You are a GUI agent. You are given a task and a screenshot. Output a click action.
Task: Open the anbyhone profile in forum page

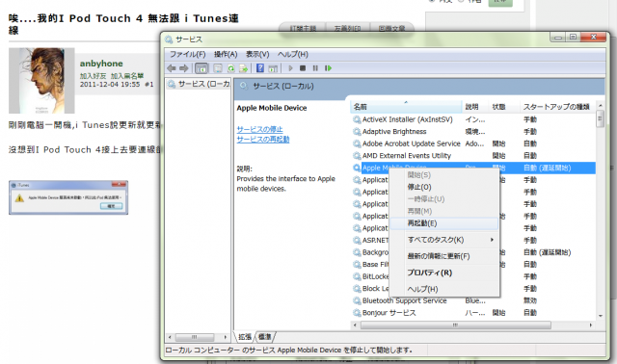click(101, 64)
